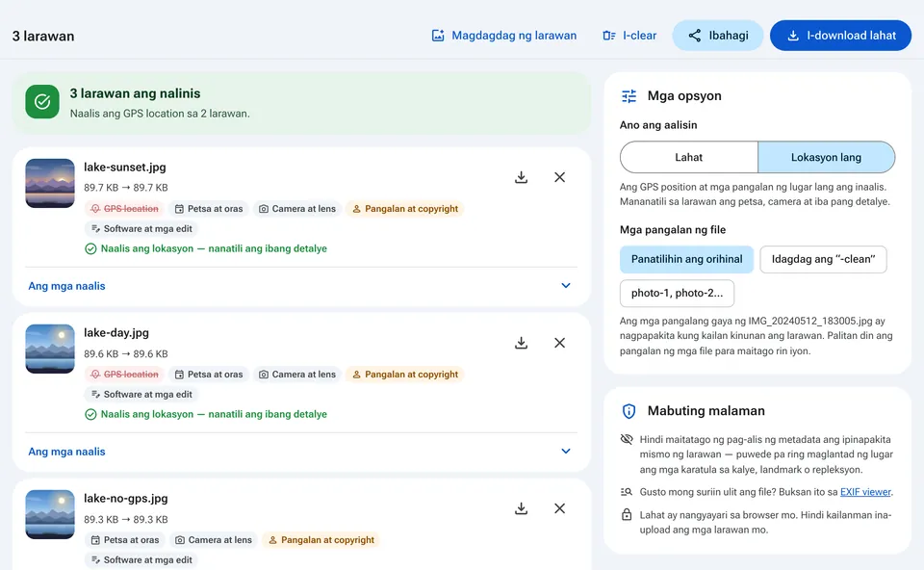The image size is (924, 570).
Task: Click the Mga opsyon sliders icon
Action: coord(629,96)
